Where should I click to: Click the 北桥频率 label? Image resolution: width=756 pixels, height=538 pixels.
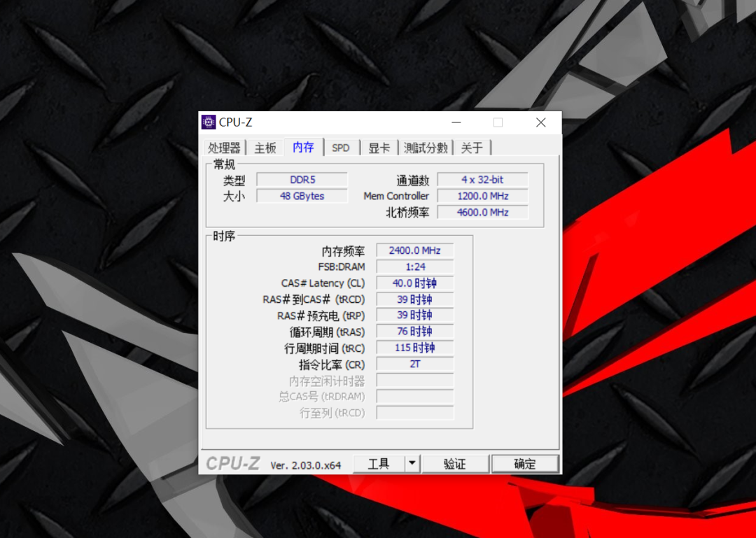coord(407,213)
